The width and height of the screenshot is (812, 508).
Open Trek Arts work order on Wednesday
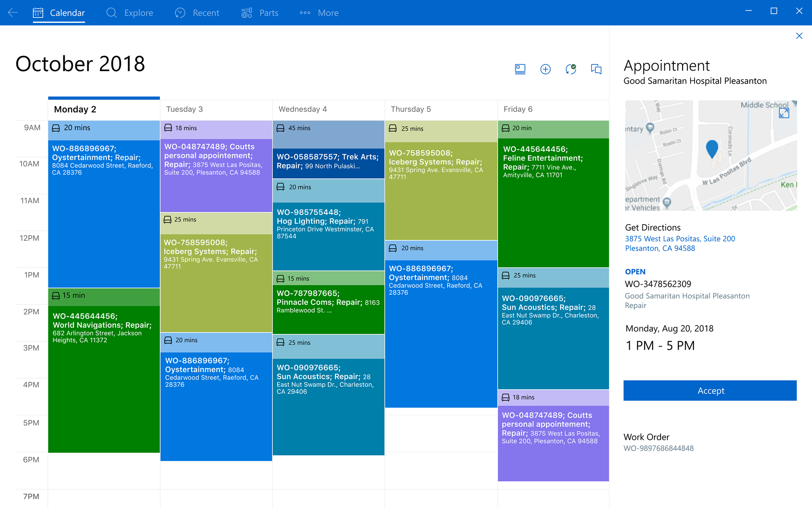(328, 163)
